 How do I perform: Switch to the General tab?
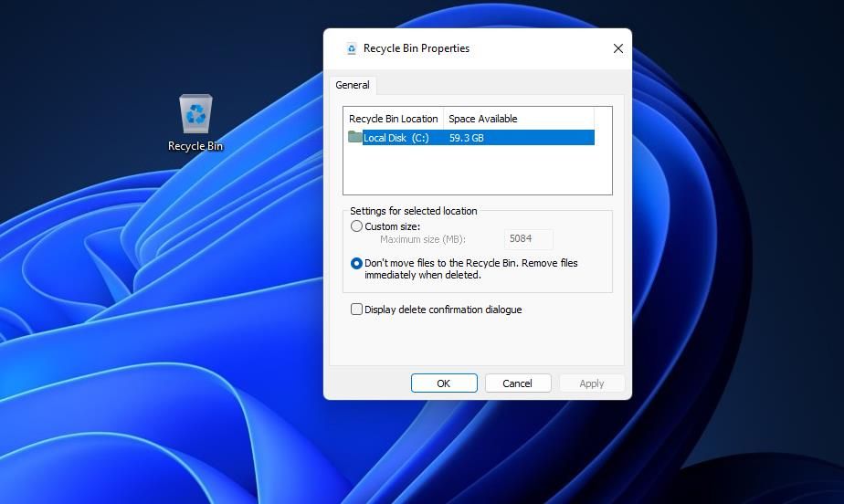[x=353, y=85]
